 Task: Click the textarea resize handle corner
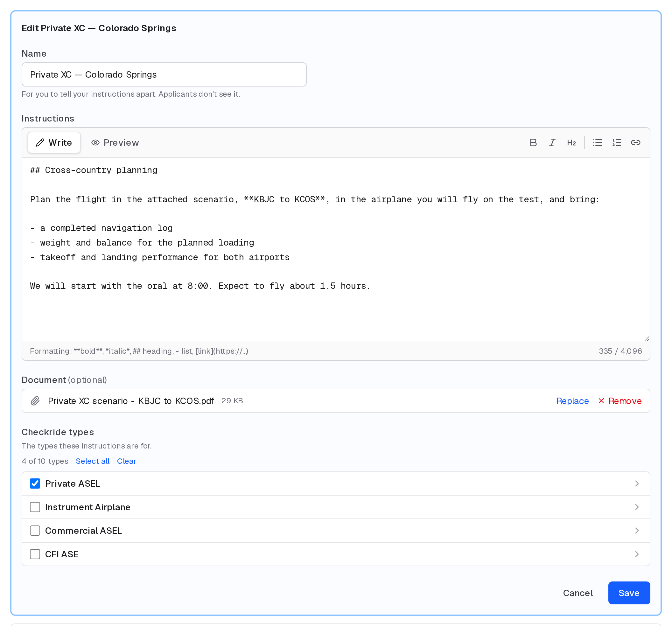[x=646, y=339]
